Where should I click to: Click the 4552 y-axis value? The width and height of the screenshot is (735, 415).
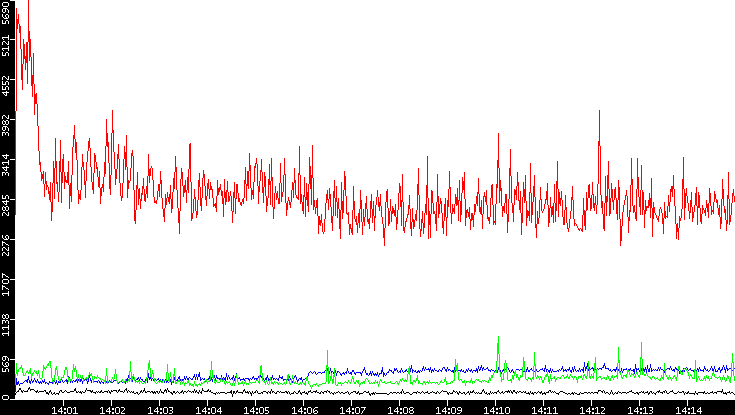[5, 86]
